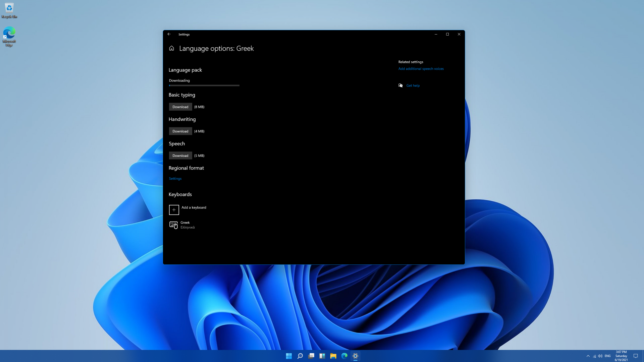Screen dimensions: 644x362
Task: Open taskbar Search
Action: tap(300, 356)
